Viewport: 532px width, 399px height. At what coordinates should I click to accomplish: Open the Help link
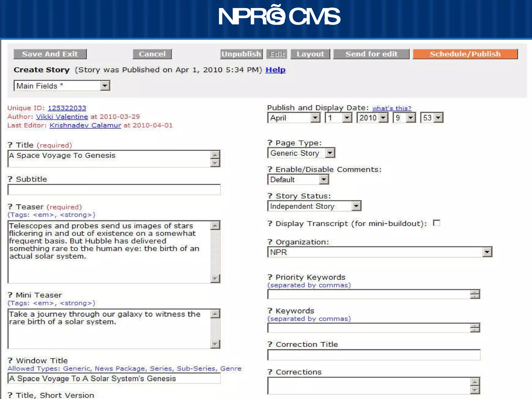pyautogui.click(x=275, y=70)
